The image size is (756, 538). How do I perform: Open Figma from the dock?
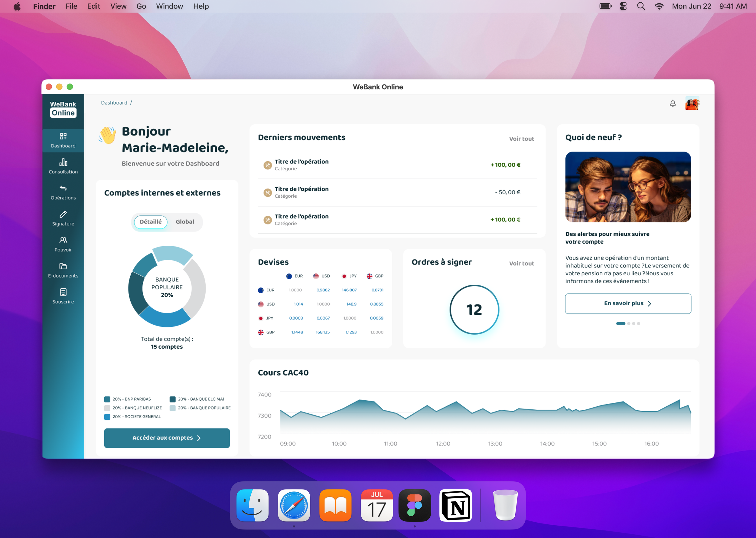click(x=414, y=505)
